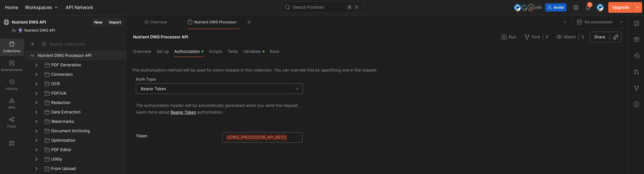
Task: Open the Flows sidebar panel
Action: coord(12,122)
